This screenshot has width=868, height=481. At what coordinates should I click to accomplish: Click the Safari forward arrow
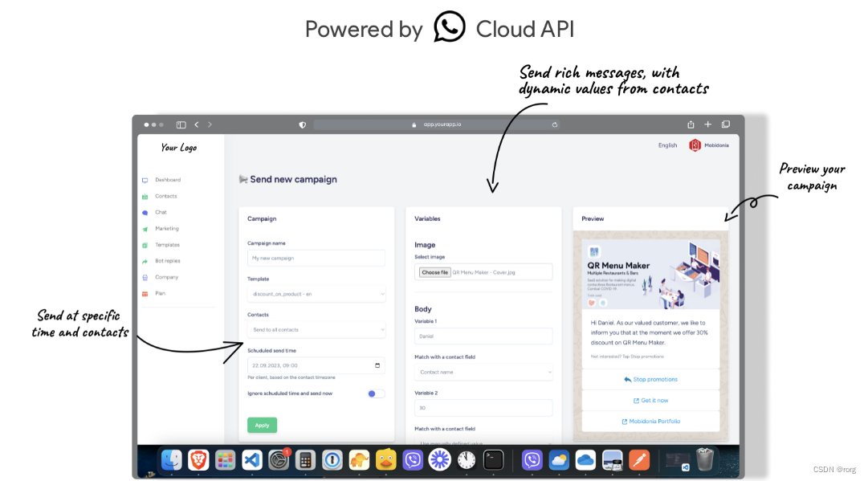coord(210,124)
